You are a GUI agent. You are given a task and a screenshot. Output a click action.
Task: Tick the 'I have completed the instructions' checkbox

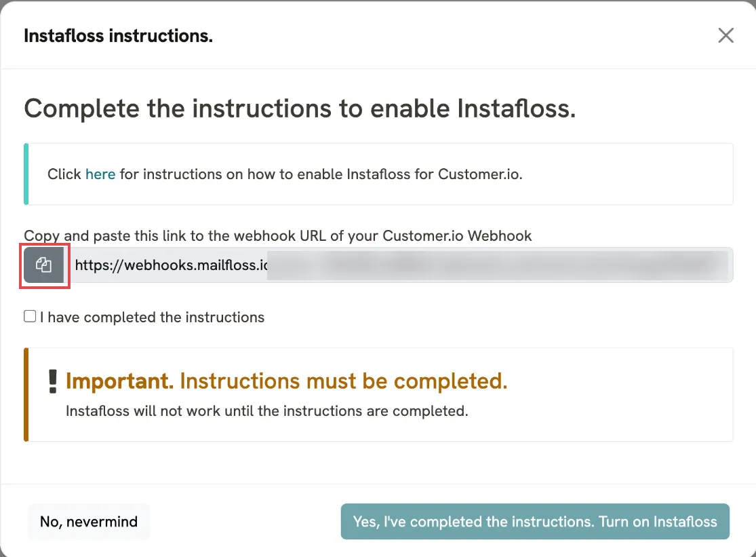30,316
